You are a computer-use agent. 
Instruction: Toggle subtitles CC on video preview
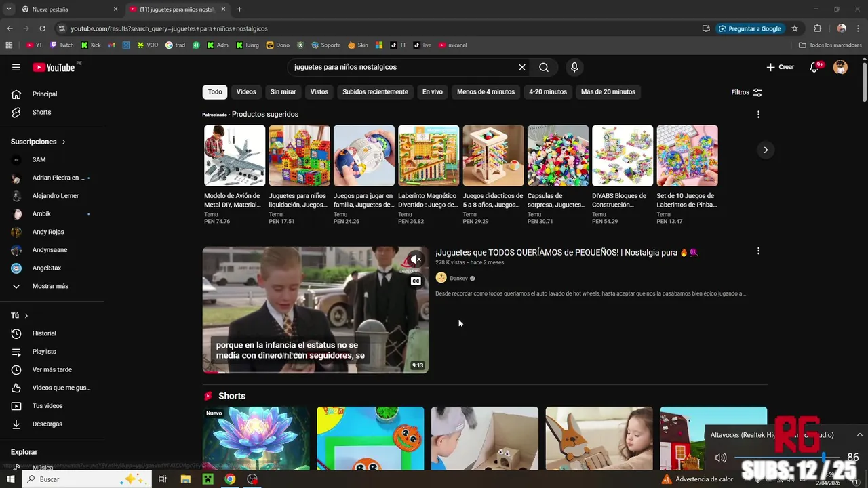click(x=416, y=281)
